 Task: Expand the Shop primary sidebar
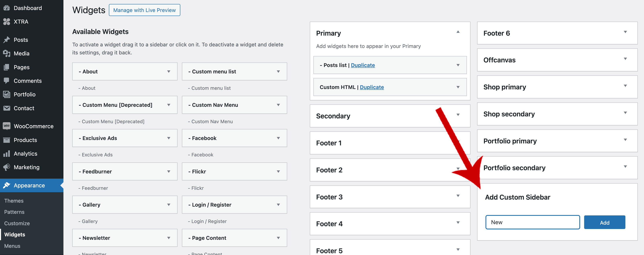click(x=625, y=86)
